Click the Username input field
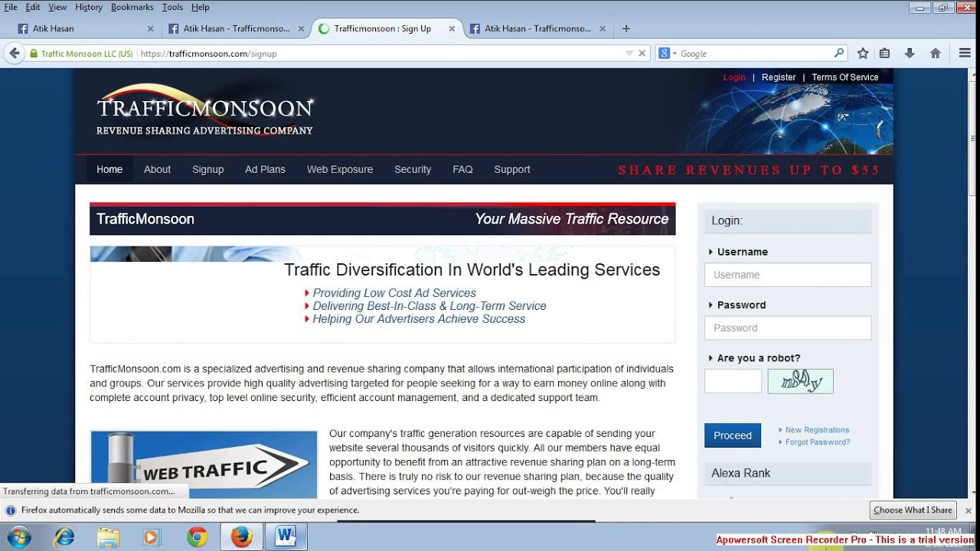The image size is (980, 551). [x=788, y=275]
